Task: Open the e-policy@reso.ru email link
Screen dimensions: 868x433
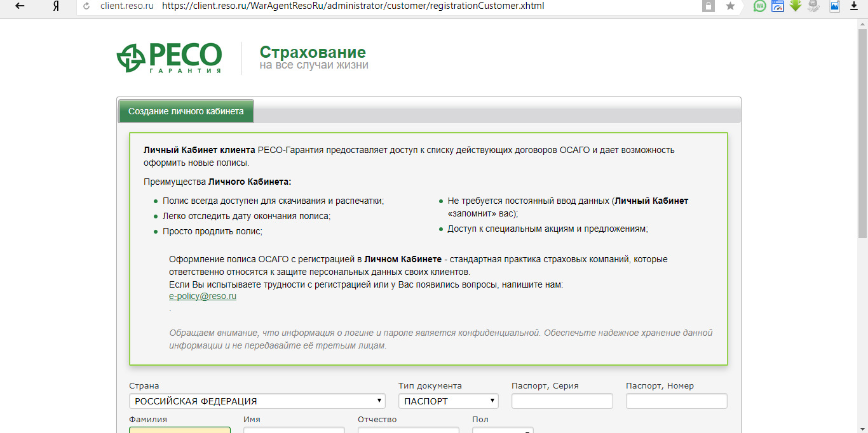Action: pos(203,296)
